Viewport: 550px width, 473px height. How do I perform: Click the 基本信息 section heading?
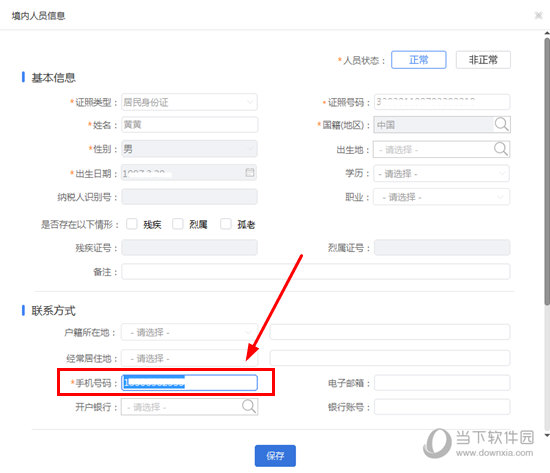point(53,78)
